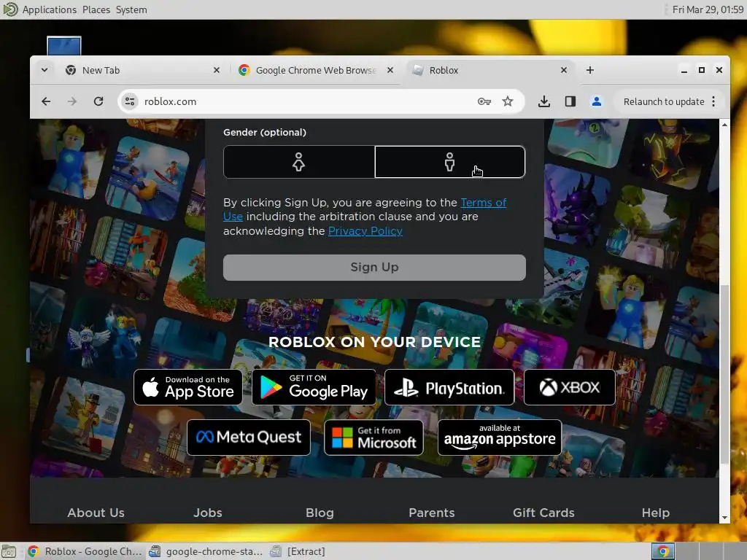The height and width of the screenshot is (560, 747).
Task: Open the Chrome profile icon
Action: click(x=597, y=101)
